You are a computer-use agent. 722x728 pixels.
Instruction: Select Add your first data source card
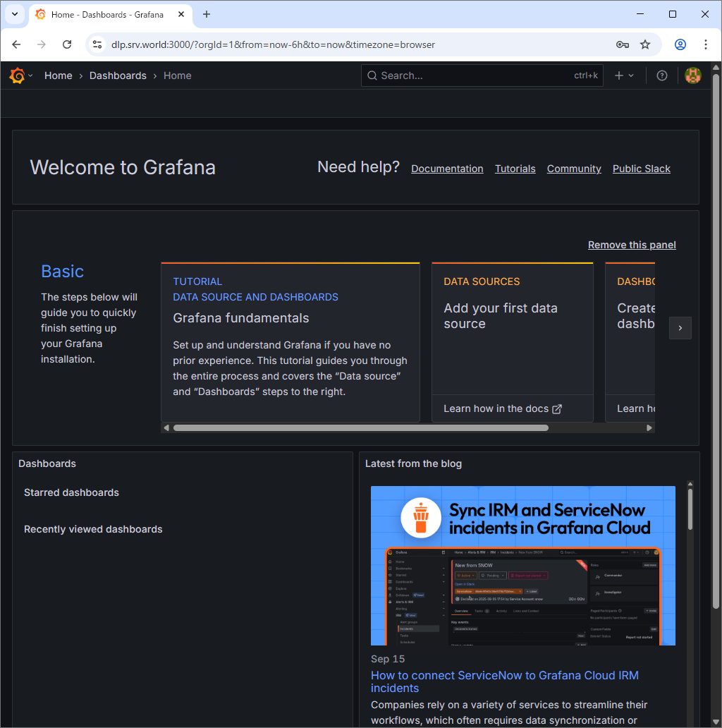pos(513,328)
